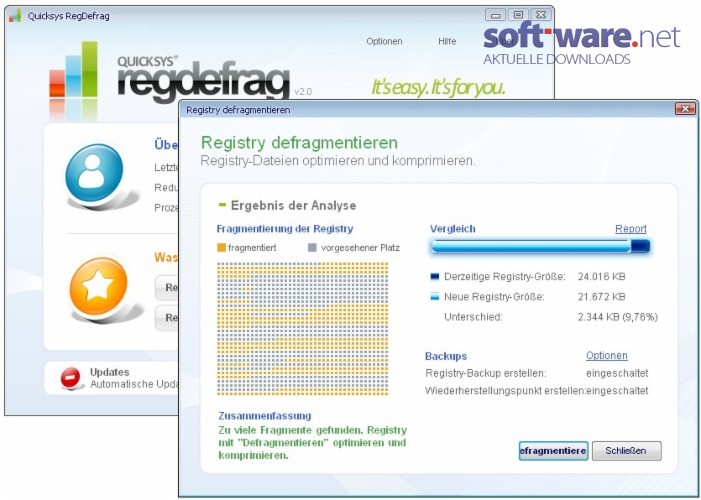Click the Schließen button

click(x=626, y=451)
